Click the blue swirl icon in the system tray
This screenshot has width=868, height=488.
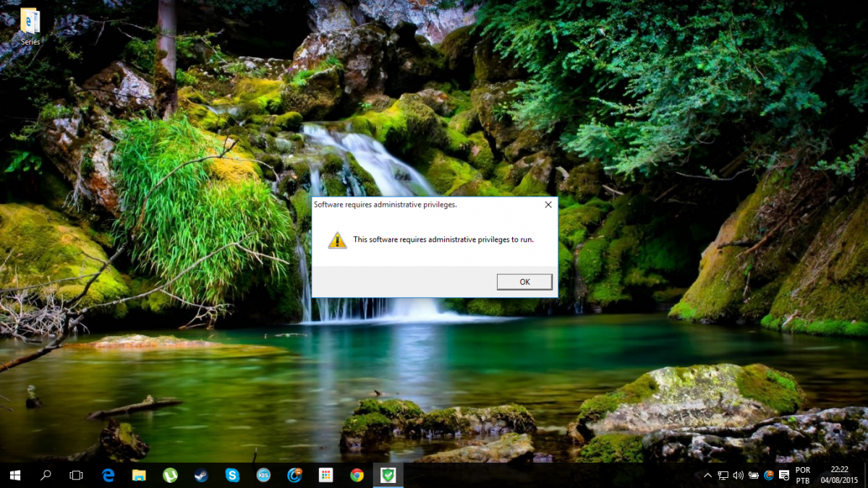coord(769,476)
